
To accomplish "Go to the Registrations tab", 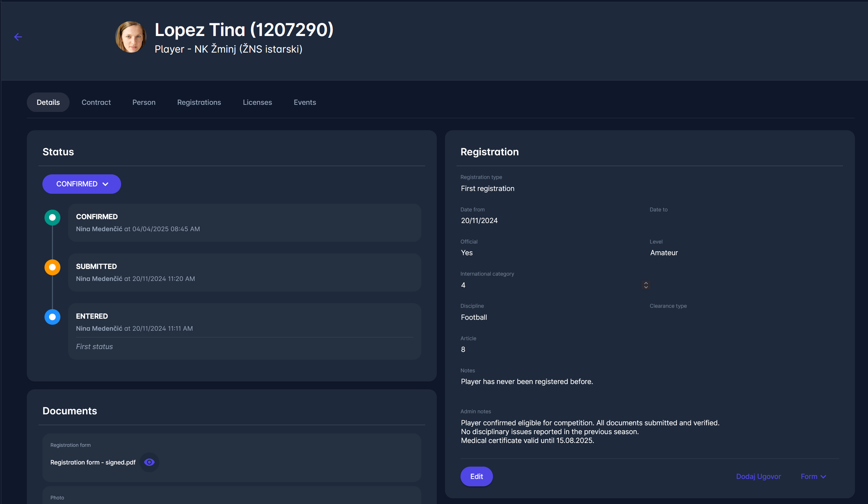I will [x=199, y=102].
